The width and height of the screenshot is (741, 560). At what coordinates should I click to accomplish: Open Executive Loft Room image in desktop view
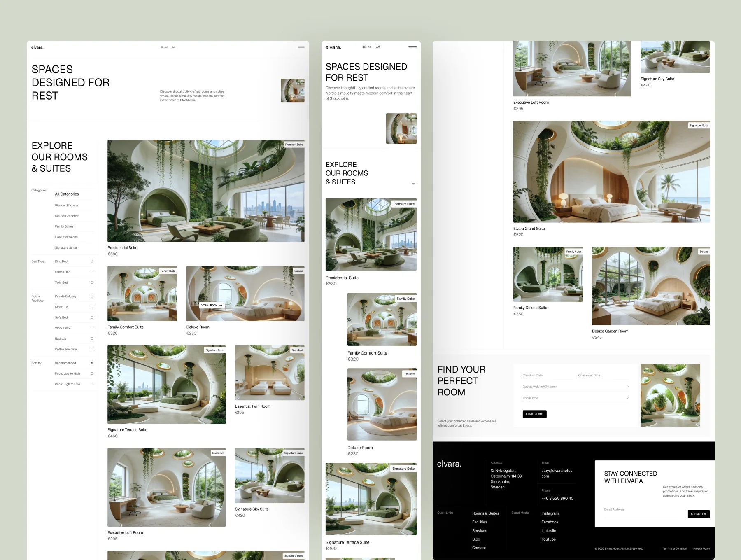coord(166,488)
